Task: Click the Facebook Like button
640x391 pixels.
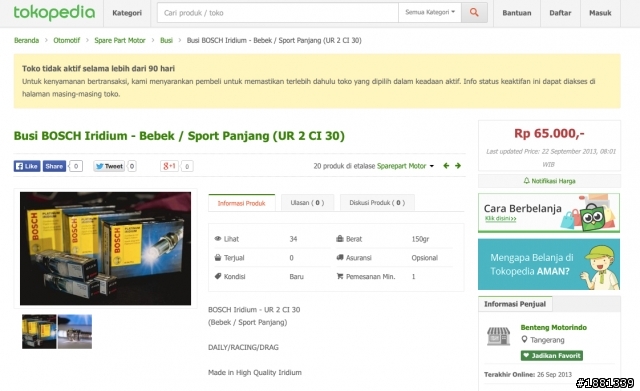Action: click(27, 166)
